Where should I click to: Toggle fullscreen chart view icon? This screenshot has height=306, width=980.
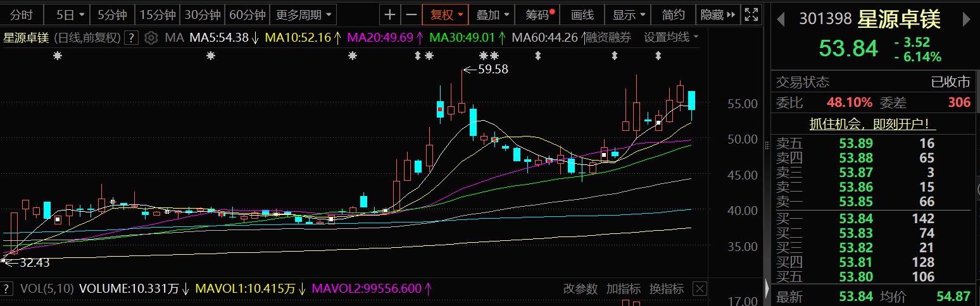tap(751, 15)
